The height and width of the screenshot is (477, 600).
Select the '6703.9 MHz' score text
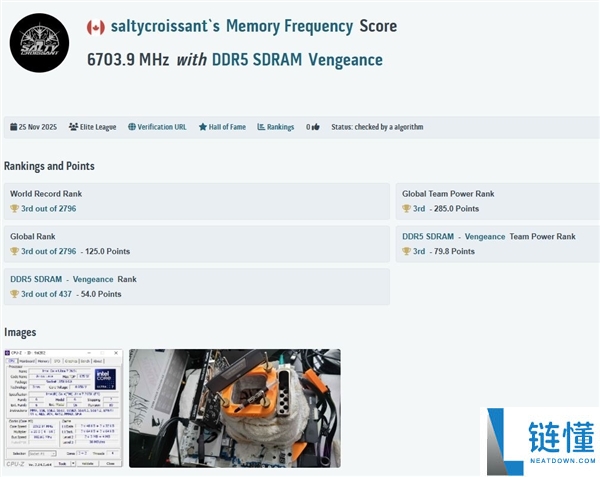tap(128, 60)
